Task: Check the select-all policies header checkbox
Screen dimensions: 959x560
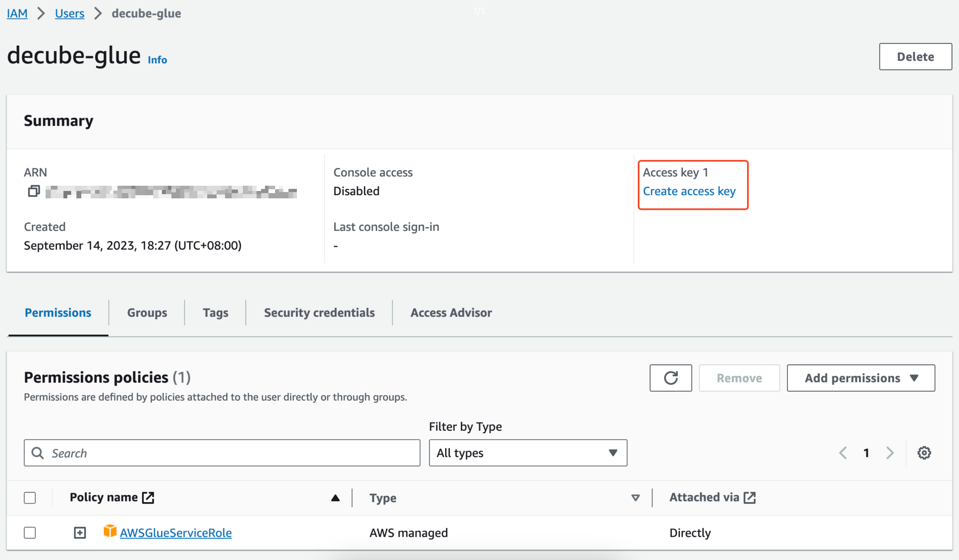Action: point(30,498)
